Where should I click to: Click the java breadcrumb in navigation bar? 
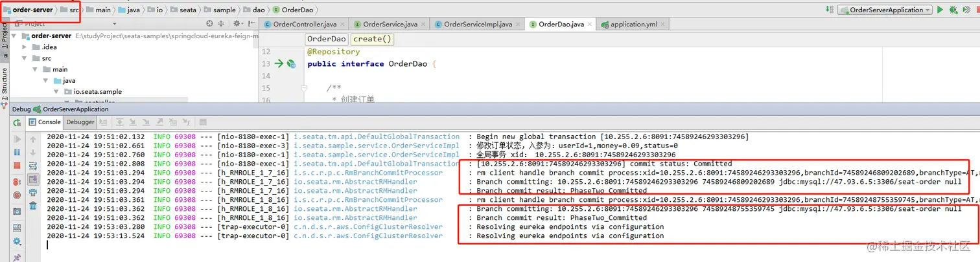(x=128, y=10)
